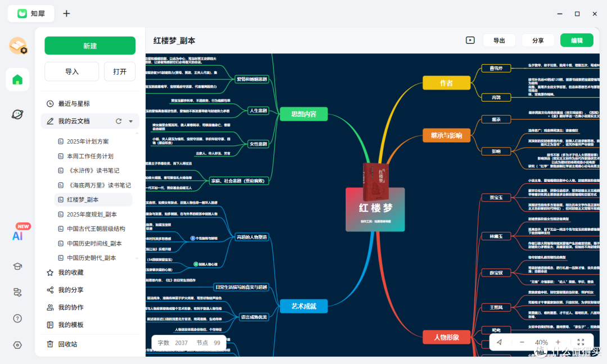This screenshot has height=364, width=607.
Task: Open the planet discover icon in sidebar
Action: (17, 115)
